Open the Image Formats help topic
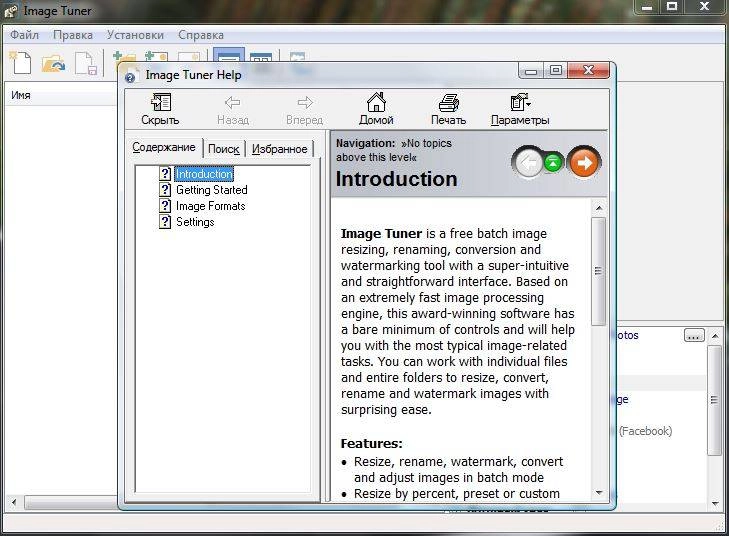The height and width of the screenshot is (536, 729). click(x=211, y=205)
